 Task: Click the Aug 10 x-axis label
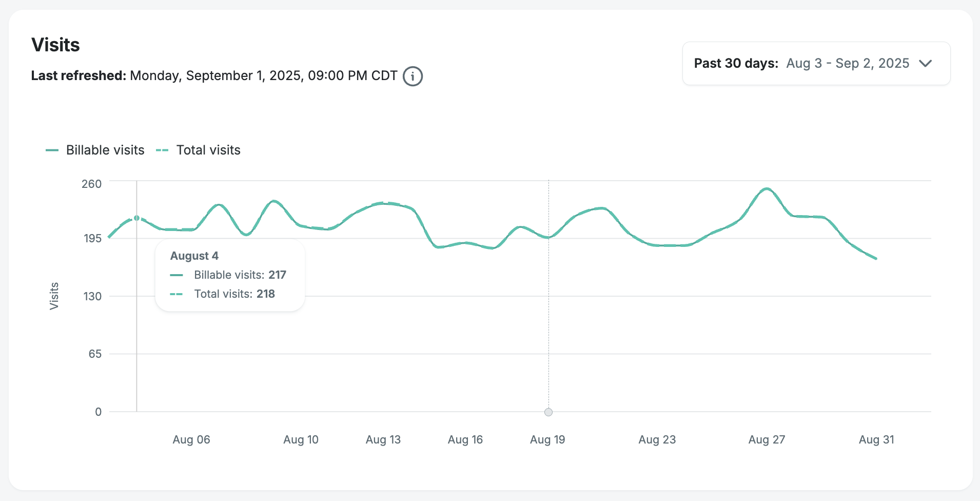click(301, 439)
